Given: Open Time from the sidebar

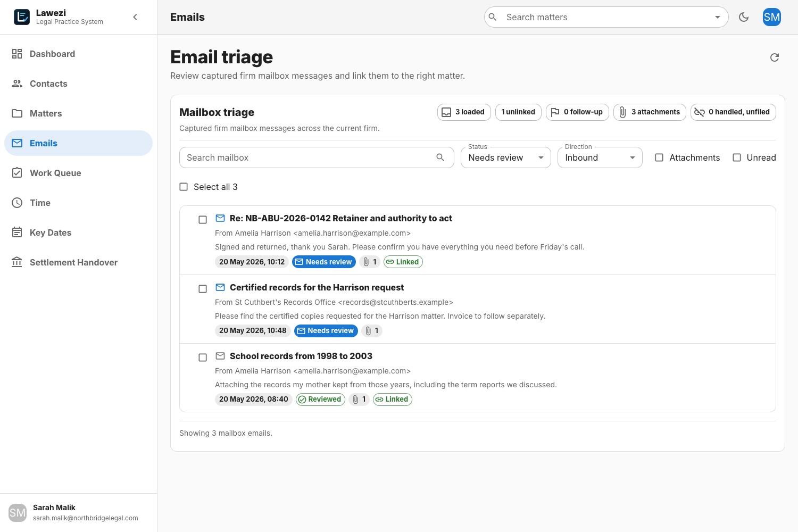Looking at the screenshot, I should (x=79, y=203).
